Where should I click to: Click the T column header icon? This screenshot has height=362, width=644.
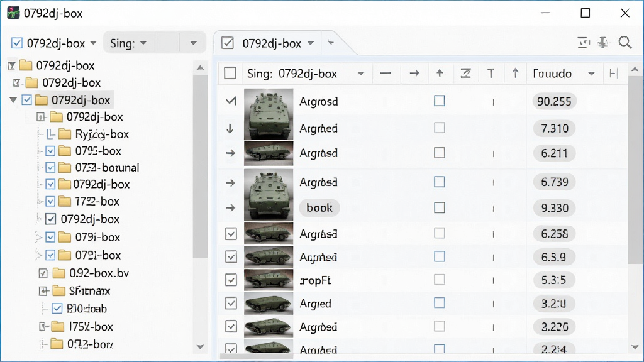tap(491, 74)
